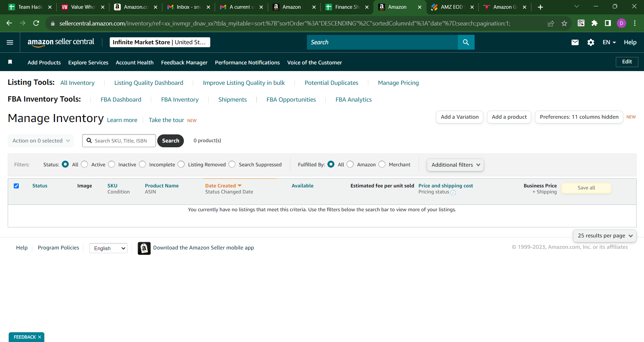
Task: Open the Infinite Market Store account switcher
Action: 160,42
